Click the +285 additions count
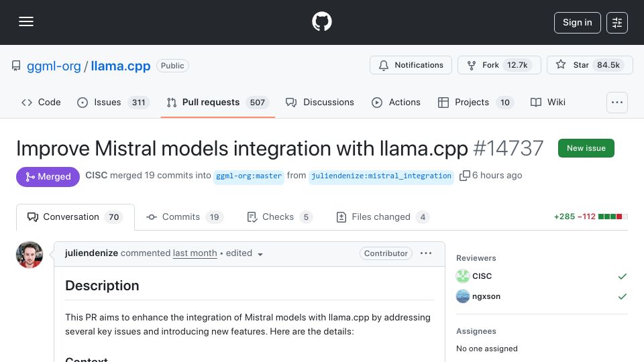The height and width of the screenshot is (362, 644). pos(564,217)
